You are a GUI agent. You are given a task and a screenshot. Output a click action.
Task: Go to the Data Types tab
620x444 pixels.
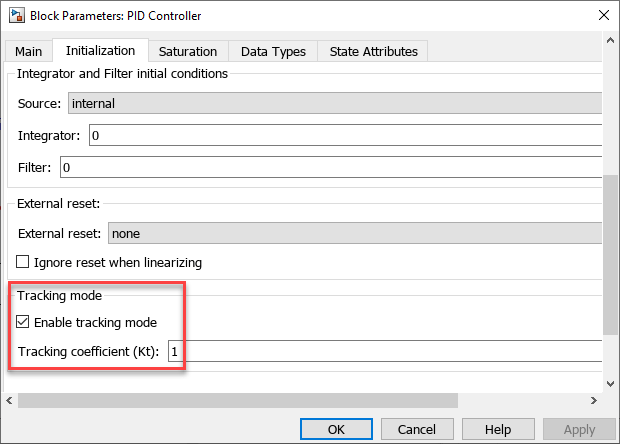(x=272, y=51)
